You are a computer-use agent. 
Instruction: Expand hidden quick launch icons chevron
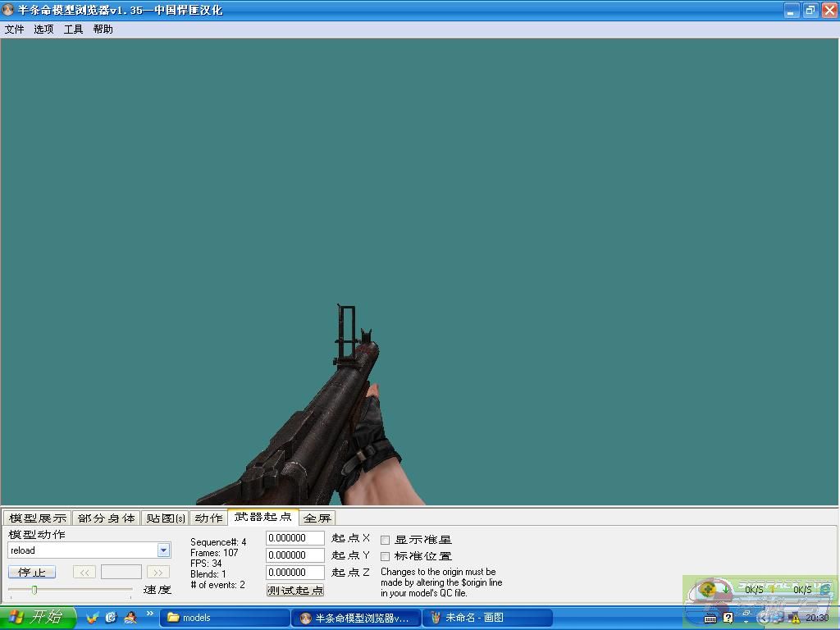[150, 614]
